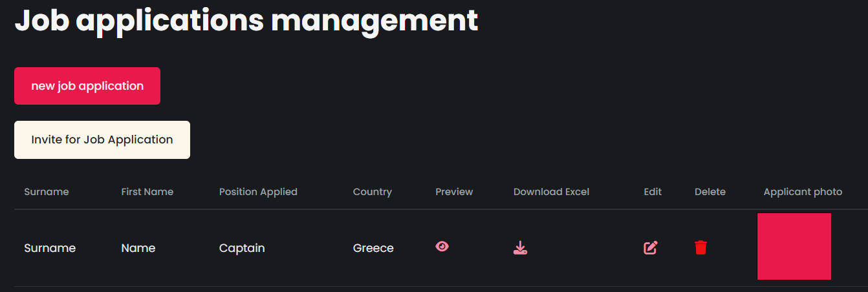Click the Country column header
The image size is (868, 292).
coord(373,192)
